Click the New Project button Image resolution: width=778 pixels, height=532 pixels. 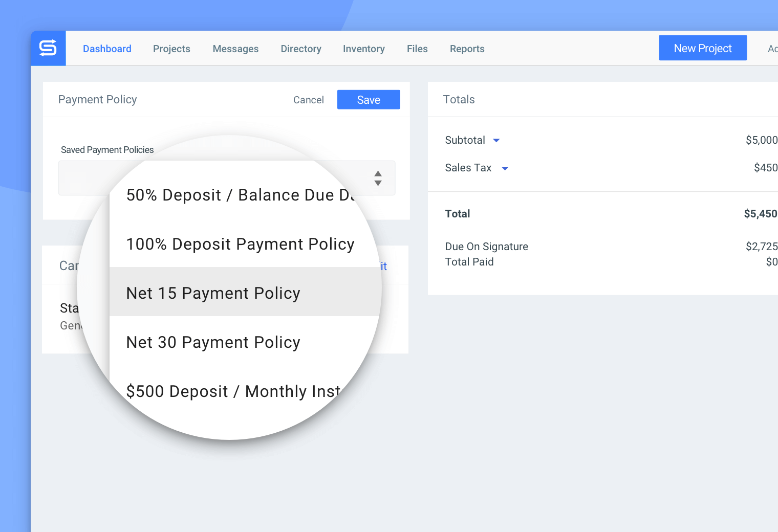(x=703, y=48)
